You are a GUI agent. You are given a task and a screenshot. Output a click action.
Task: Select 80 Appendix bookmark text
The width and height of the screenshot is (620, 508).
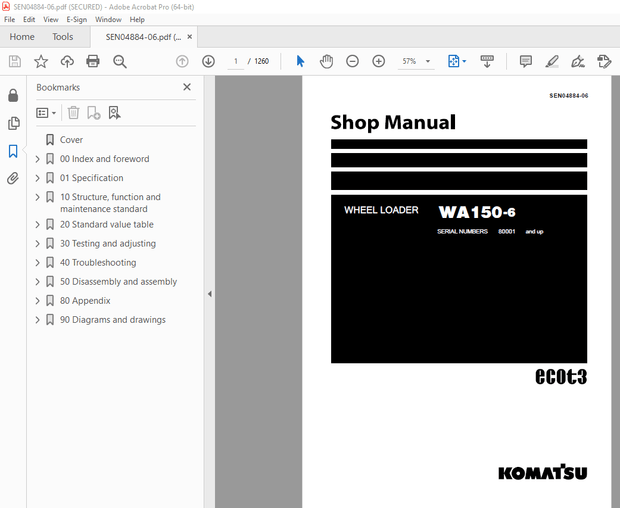tap(85, 300)
